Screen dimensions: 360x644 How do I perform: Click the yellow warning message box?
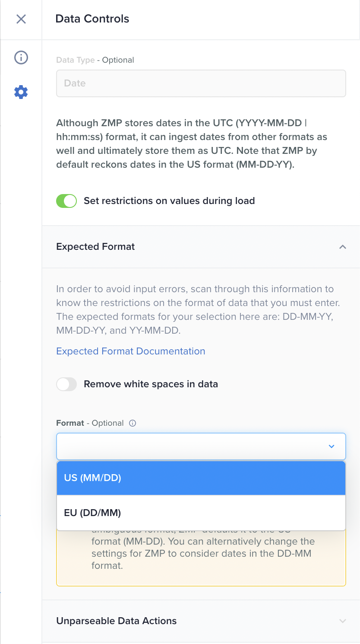coord(201,558)
